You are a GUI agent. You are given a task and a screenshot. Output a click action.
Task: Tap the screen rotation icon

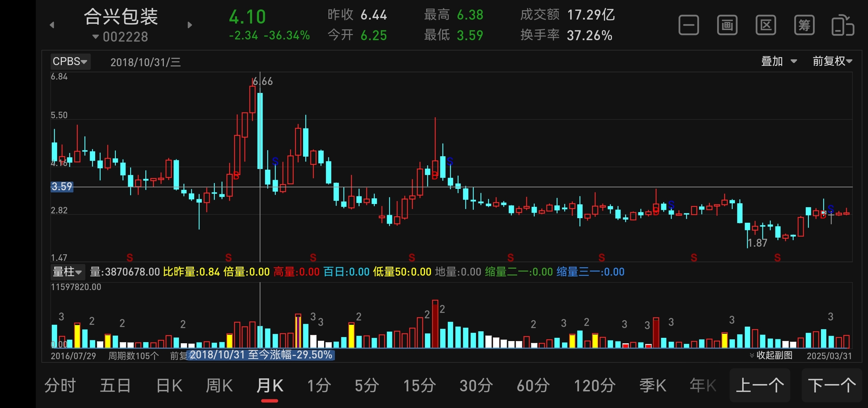(x=843, y=25)
